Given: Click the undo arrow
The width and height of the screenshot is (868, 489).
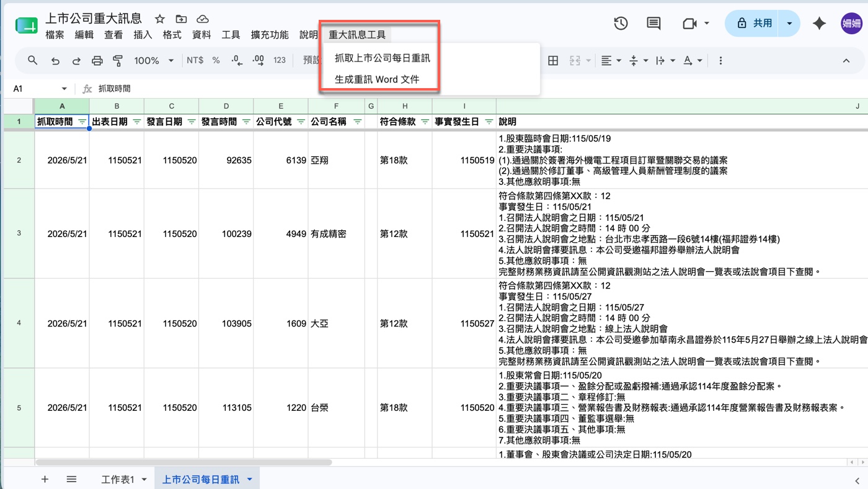Looking at the screenshot, I should click(55, 60).
